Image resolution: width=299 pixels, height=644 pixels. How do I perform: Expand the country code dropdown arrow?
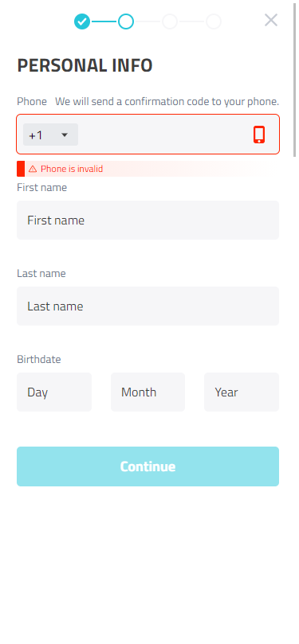click(65, 135)
